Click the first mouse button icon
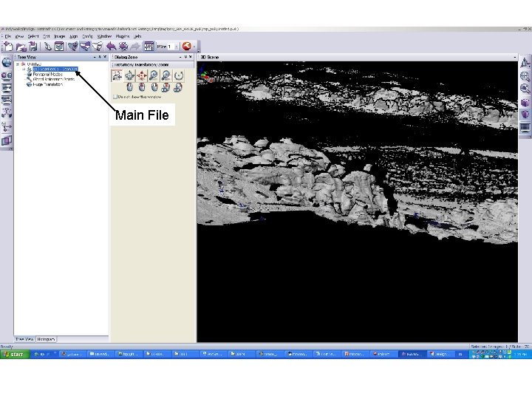 129,87
